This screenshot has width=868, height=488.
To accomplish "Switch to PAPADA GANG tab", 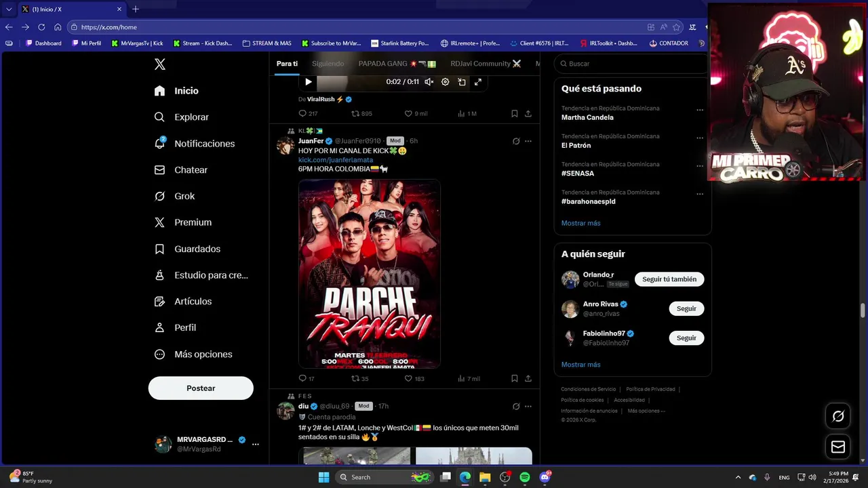I will tap(397, 64).
